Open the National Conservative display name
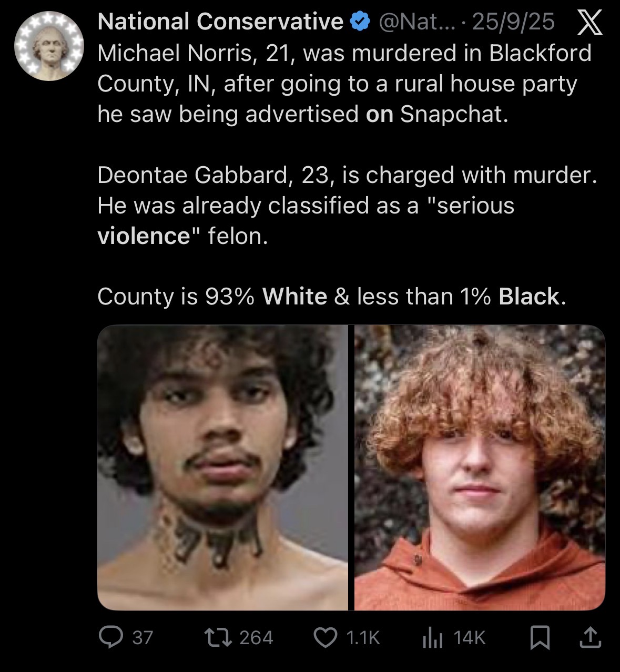 point(220,22)
